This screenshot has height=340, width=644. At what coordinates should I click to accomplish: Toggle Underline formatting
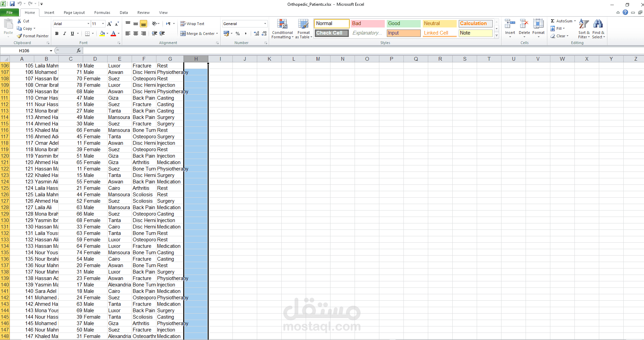tap(72, 34)
